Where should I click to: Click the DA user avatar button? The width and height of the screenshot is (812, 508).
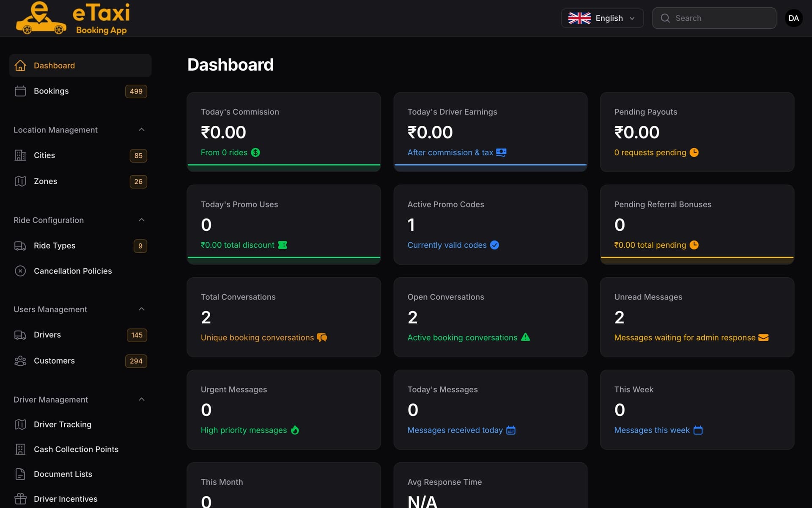[x=793, y=18]
